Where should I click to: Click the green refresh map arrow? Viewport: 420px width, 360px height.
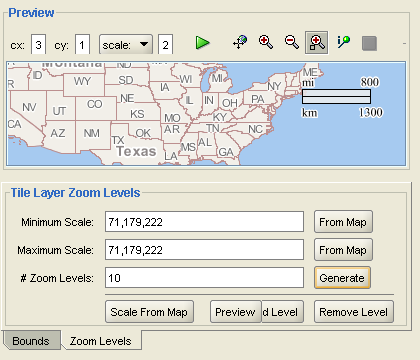[202, 43]
